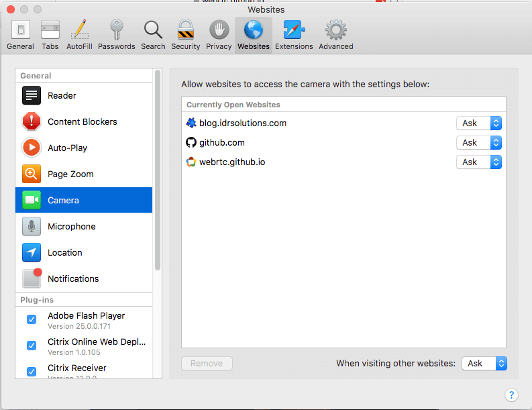Select webrtc.github.io in the website list
The image size is (532, 410).
pos(232,162)
